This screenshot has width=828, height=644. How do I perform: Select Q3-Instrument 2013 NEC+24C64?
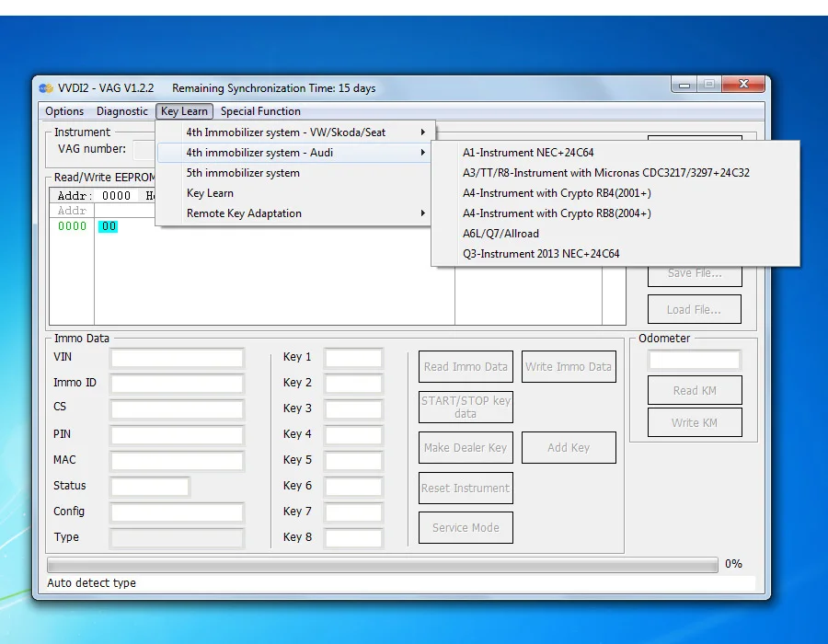click(615, 254)
